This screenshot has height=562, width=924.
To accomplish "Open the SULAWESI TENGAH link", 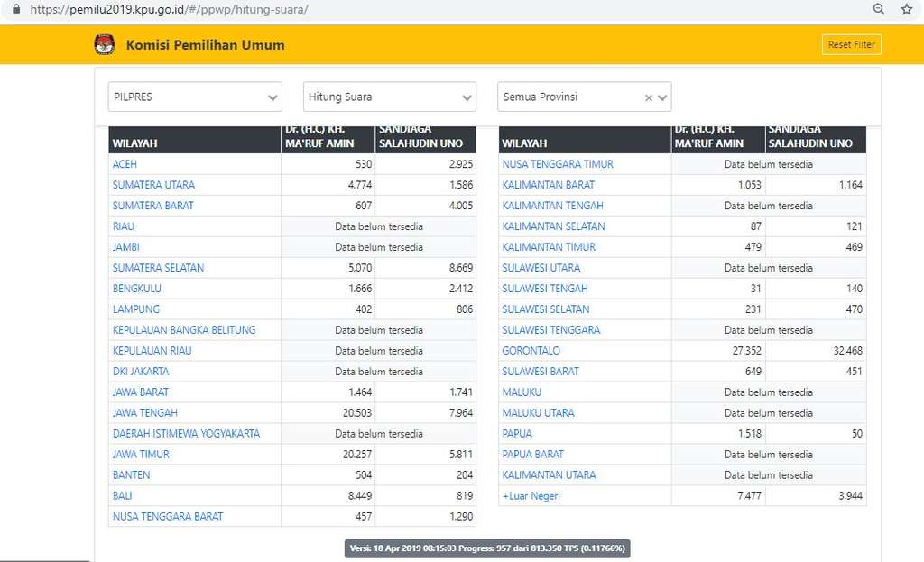I will click(x=545, y=288).
